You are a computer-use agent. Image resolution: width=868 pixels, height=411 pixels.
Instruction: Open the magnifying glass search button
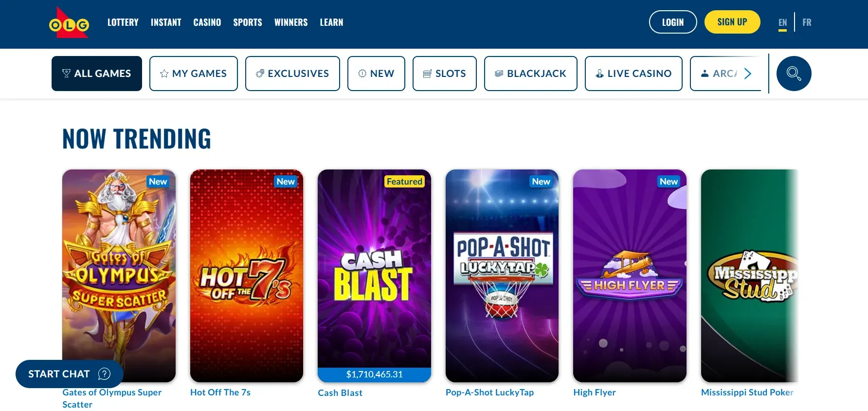pyautogui.click(x=794, y=74)
